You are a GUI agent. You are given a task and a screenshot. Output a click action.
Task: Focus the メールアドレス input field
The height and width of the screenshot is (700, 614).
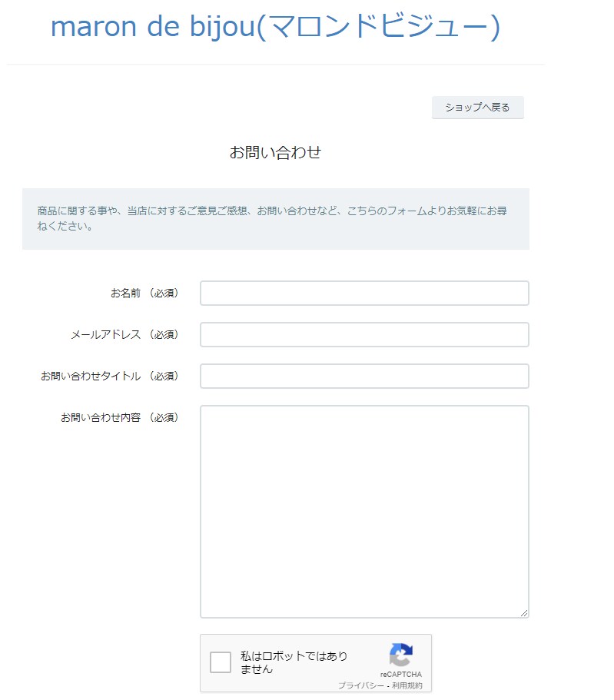click(364, 334)
